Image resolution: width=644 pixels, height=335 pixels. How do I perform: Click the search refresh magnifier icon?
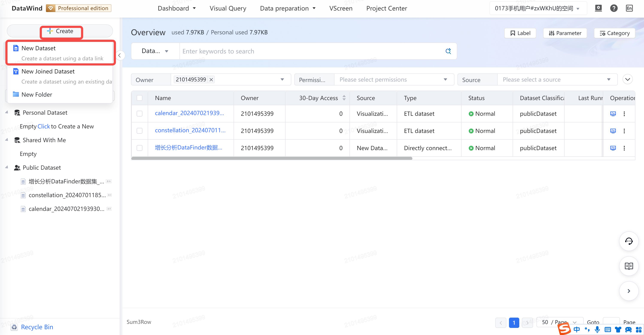click(448, 51)
